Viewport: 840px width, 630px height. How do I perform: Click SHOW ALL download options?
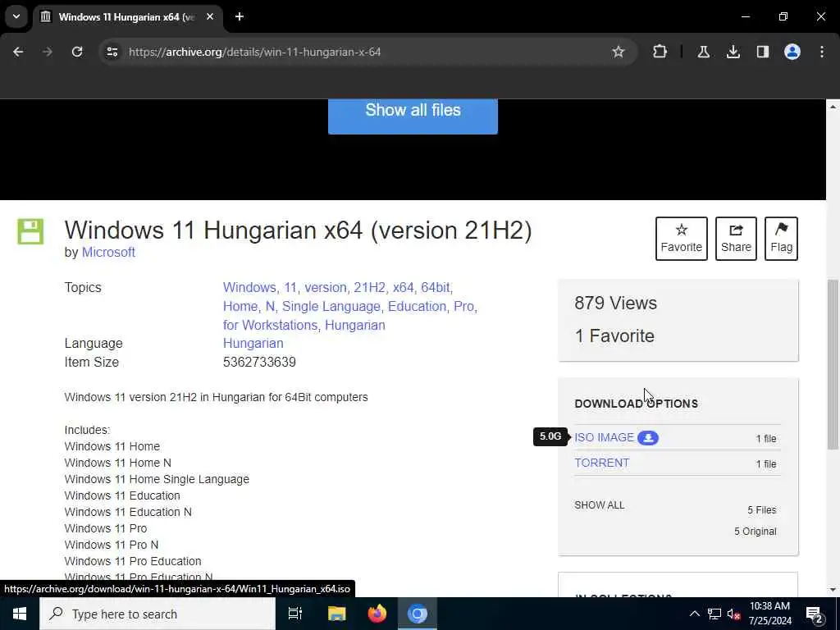click(600, 505)
